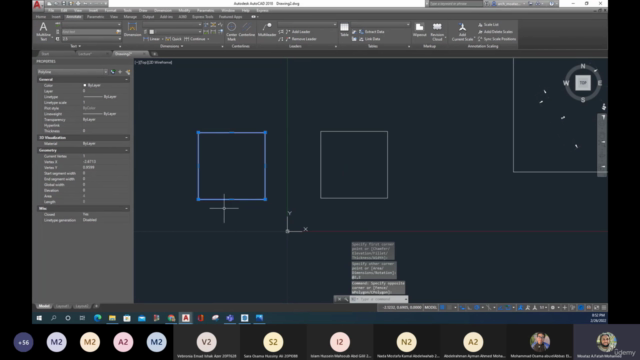Click the Help icon in title bar
This screenshot has width=640, height=360.
coord(552,4)
